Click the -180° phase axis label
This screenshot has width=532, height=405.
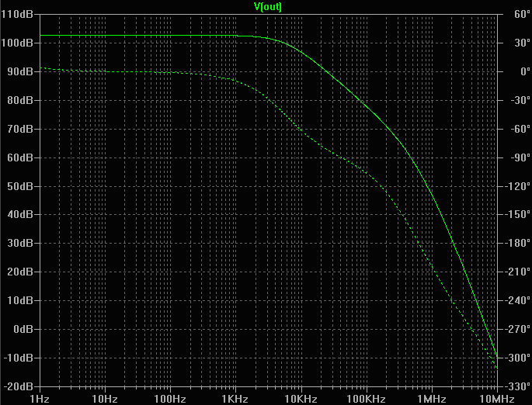pos(516,243)
